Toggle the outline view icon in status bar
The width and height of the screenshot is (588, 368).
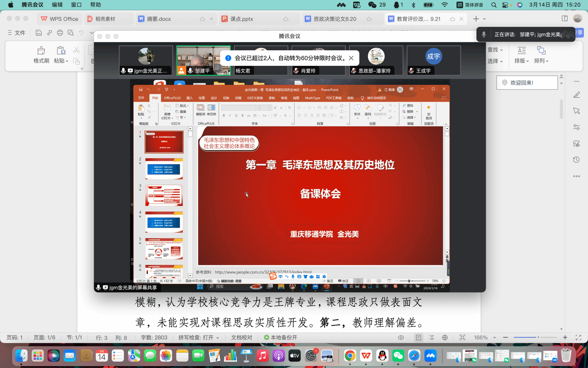tap(431, 338)
